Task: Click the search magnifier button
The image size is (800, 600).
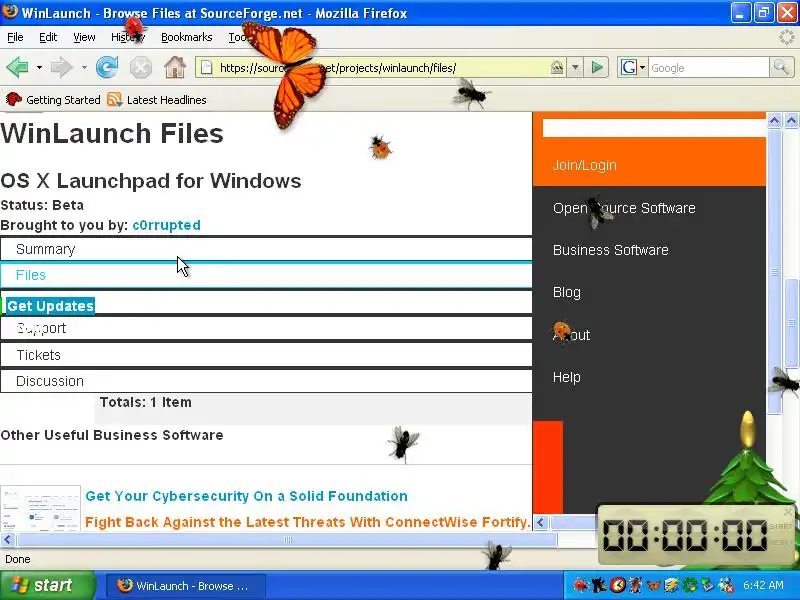Action: (x=781, y=67)
